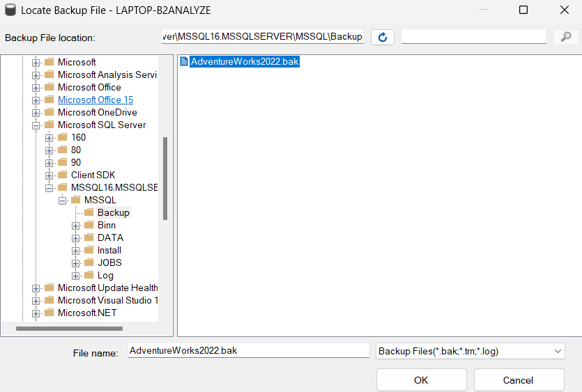
Task: Click the Microsoft OneDrive folder icon
Action: tap(49, 111)
